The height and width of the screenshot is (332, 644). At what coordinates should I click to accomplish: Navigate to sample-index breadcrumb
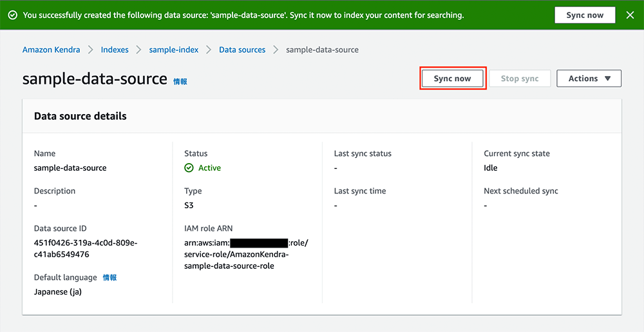pyautogui.click(x=174, y=50)
